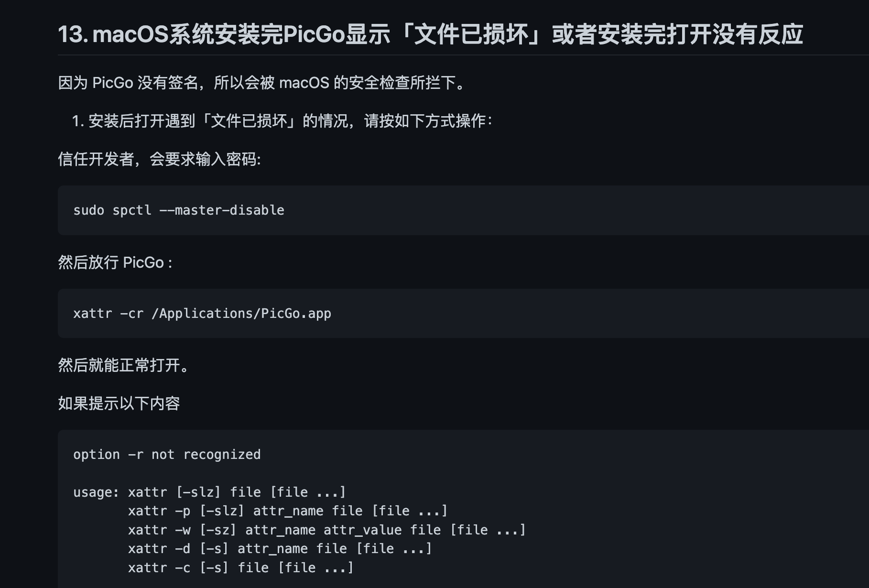869x588 pixels.
Task: Click the paragraph about PicGo lacking a signature
Action: coord(262,83)
